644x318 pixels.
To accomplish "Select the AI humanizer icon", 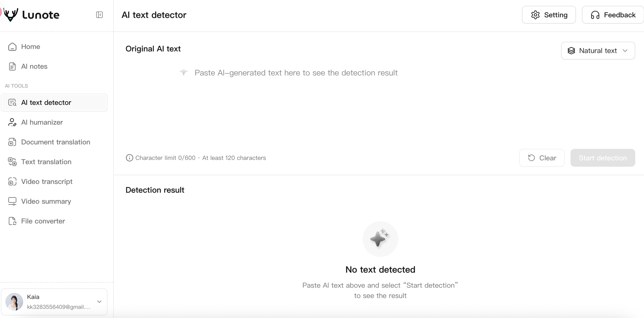I will [12, 122].
